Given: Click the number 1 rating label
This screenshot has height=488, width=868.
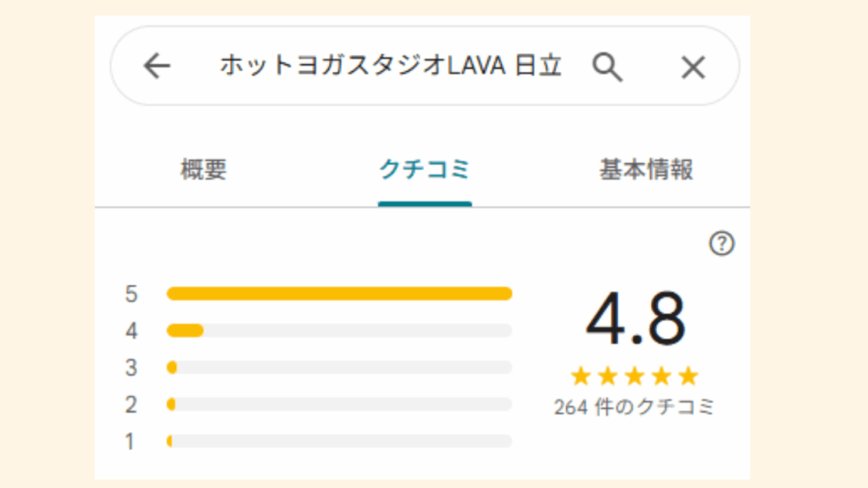Looking at the screenshot, I should tap(131, 442).
